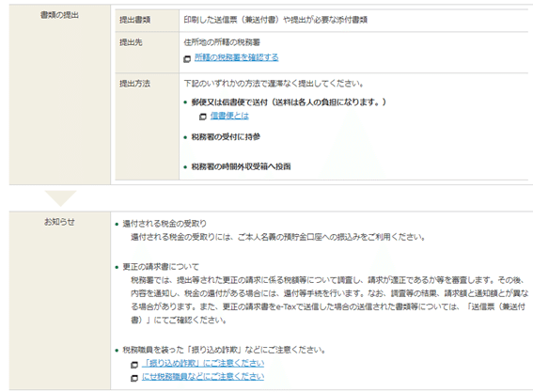Open the 信書便とは link
533x392 pixels.
pyautogui.click(x=229, y=116)
